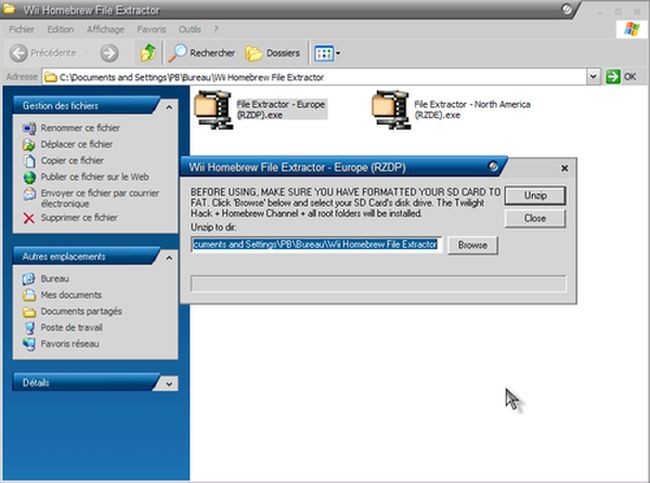Click the Bureau location icon
Image resolution: width=650 pixels, height=483 pixels.
(x=29, y=279)
